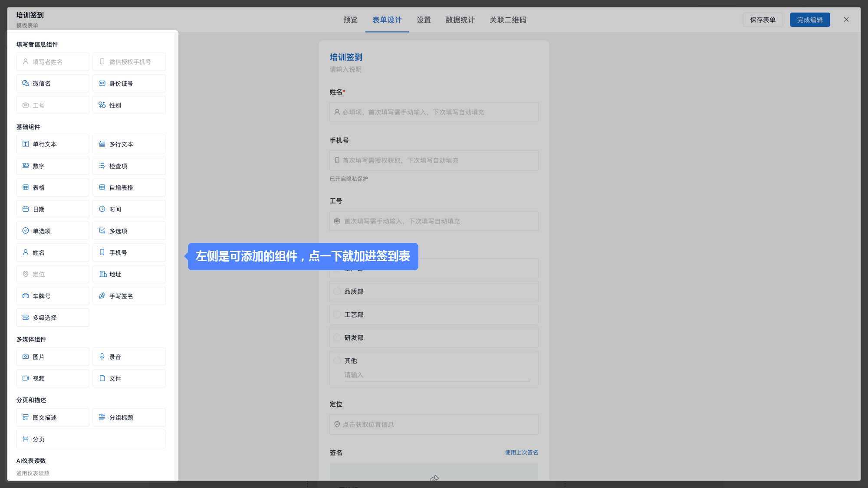Add the 分组标题 component
This screenshot has height=488, width=868.
click(129, 417)
